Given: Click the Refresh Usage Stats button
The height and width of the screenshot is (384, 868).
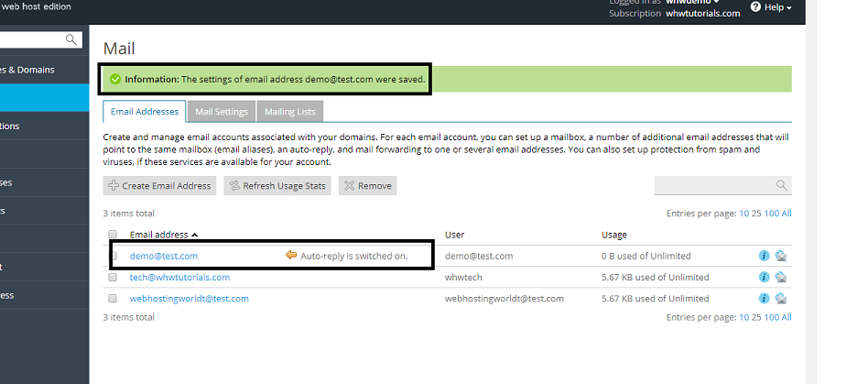Looking at the screenshot, I should 277,186.
